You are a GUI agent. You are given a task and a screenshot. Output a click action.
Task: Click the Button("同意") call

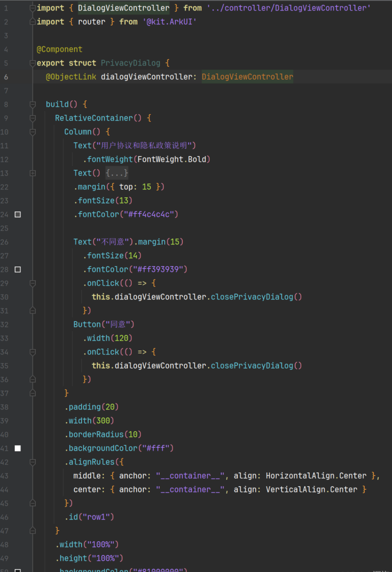(x=104, y=324)
